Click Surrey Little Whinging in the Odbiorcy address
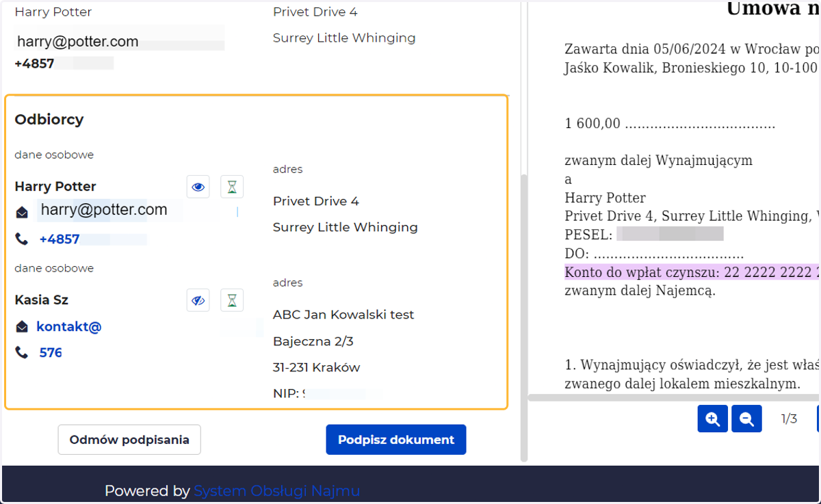The width and height of the screenshot is (821, 504). click(x=346, y=227)
